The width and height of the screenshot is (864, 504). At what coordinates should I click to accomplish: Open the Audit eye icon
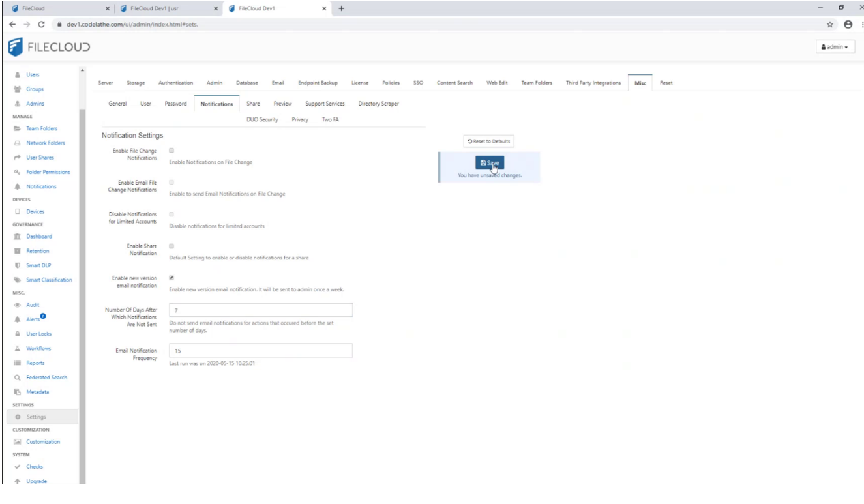click(x=18, y=305)
